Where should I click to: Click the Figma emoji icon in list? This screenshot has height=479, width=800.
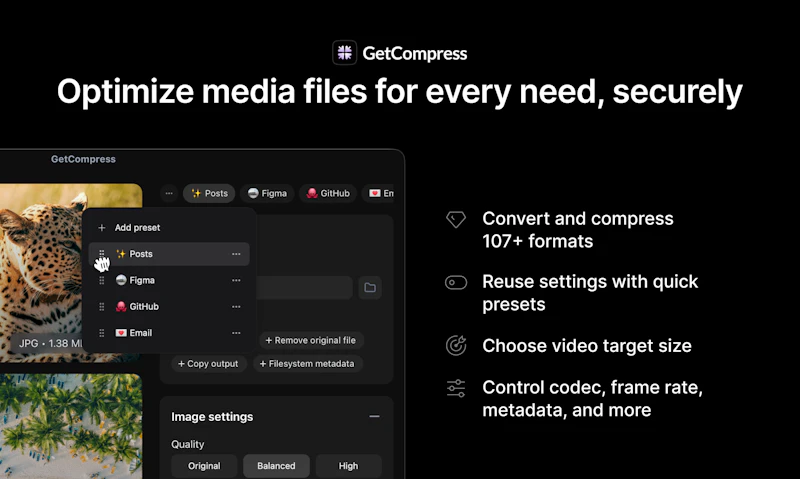point(121,280)
